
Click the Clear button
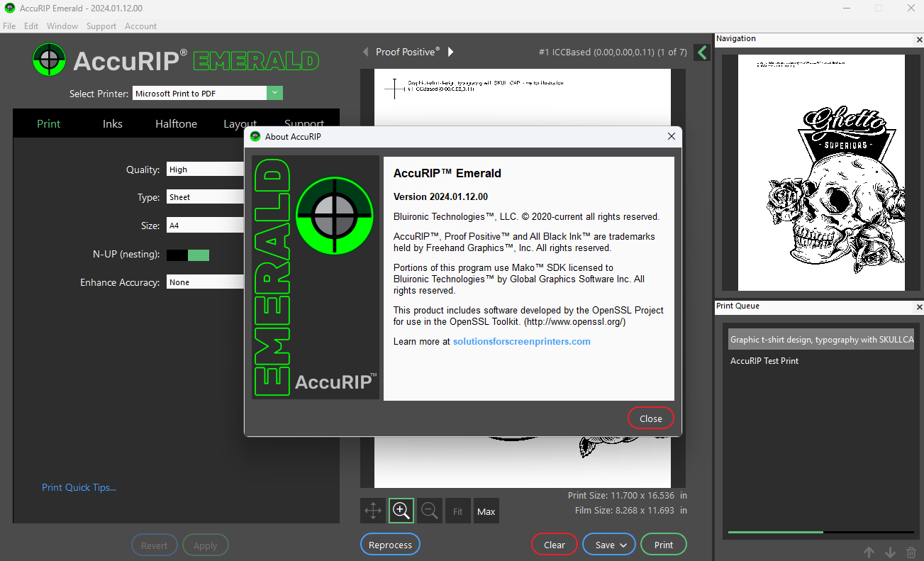click(555, 545)
